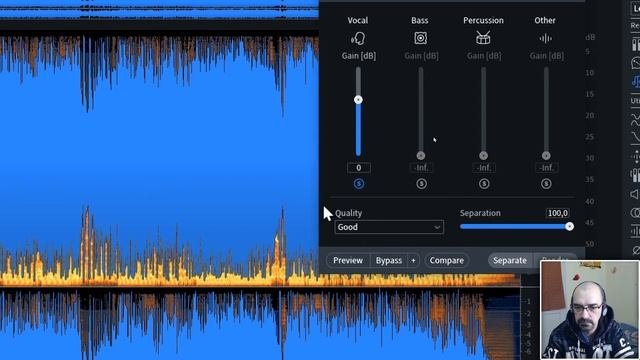Click the Vocal gain value field
Image resolution: width=640 pixels, height=360 pixels.
tap(359, 168)
